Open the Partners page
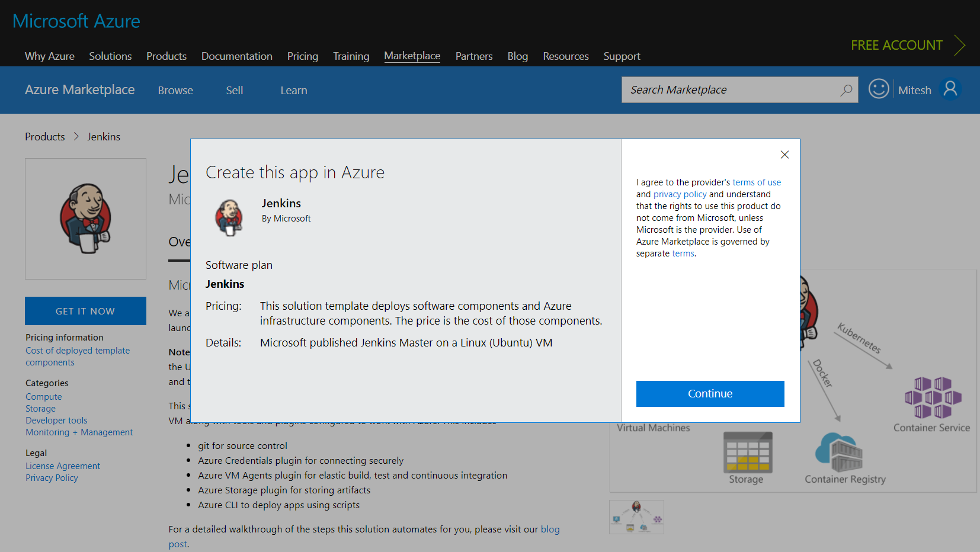This screenshot has height=552, width=980. (x=474, y=56)
